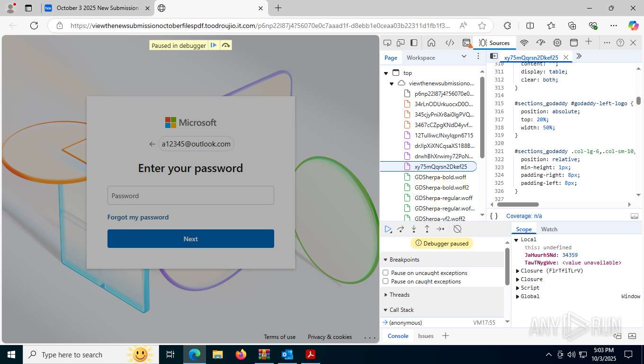This screenshot has width=644, height=364.
Task: Open the Network panel wifi icon
Action: pos(524,43)
